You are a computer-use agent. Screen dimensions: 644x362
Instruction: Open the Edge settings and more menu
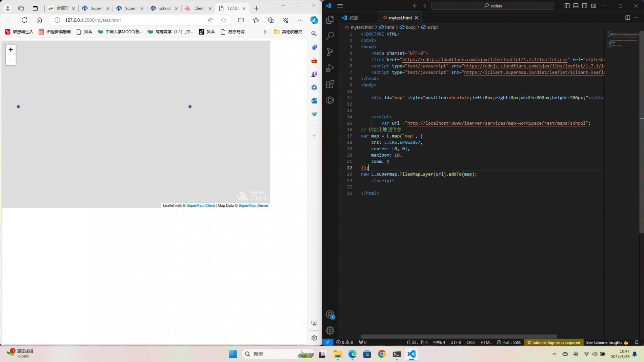click(300, 20)
